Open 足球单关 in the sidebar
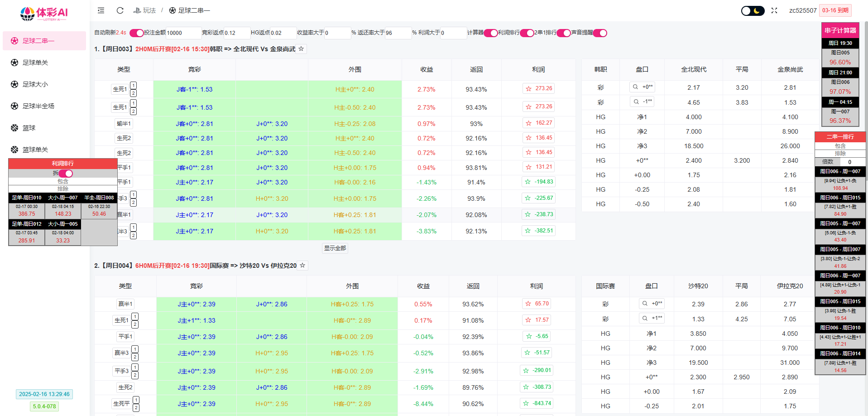The image size is (868, 416). point(35,63)
